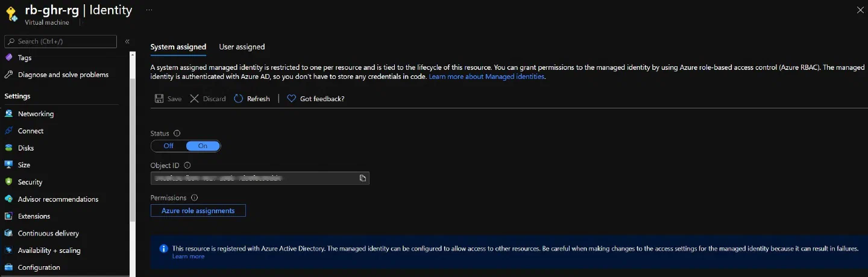
Task: Open Learn more link in info banner
Action: 188,257
